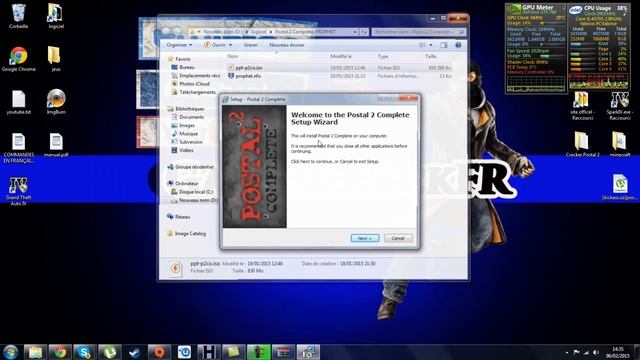
Task: Open the Images library
Action: [187, 126]
